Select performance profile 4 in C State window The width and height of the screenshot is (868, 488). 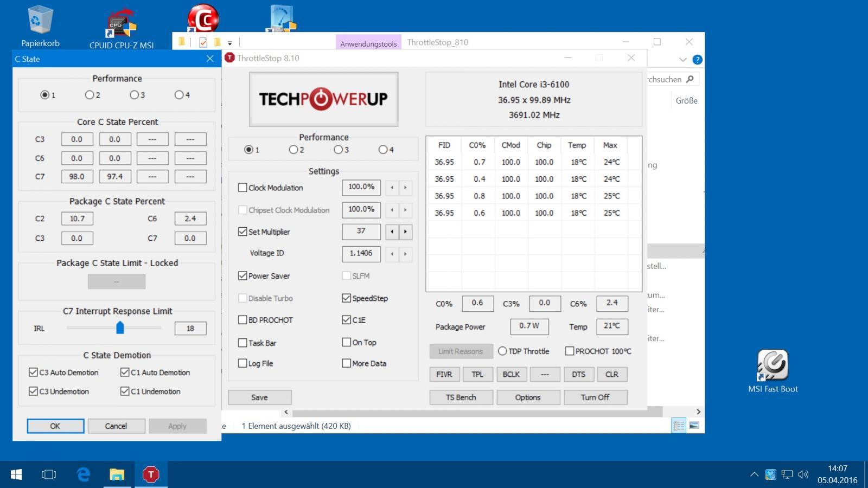coord(179,95)
